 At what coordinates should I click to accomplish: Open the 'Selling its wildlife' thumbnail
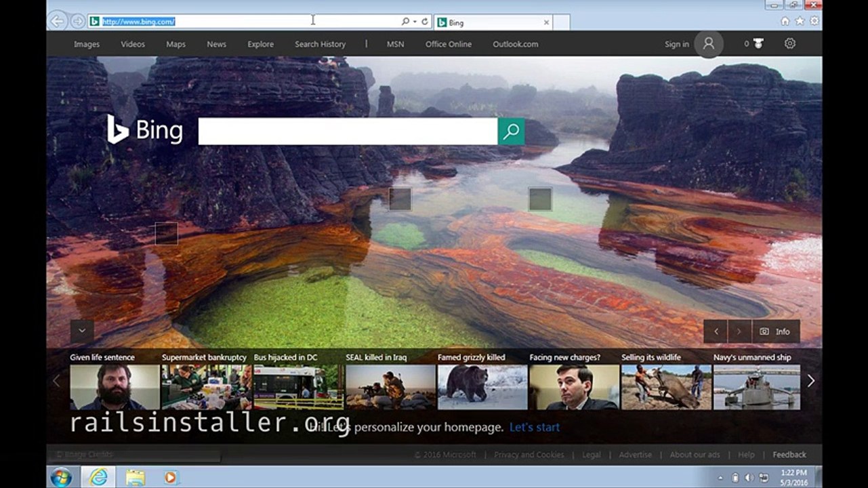[x=666, y=387]
